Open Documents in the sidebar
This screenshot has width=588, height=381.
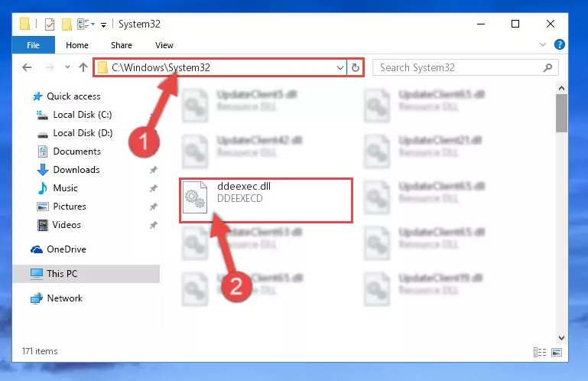point(77,151)
